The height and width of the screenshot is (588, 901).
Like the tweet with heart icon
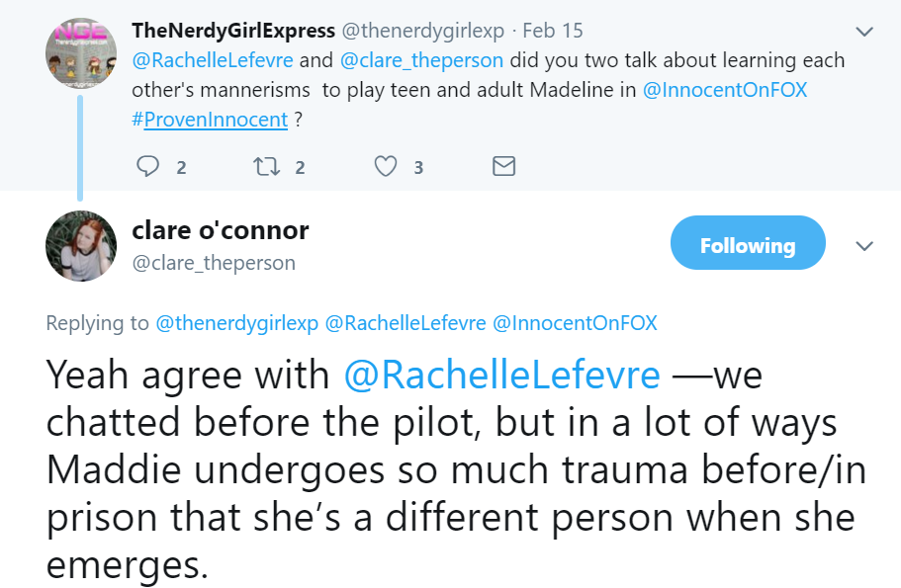tap(385, 166)
